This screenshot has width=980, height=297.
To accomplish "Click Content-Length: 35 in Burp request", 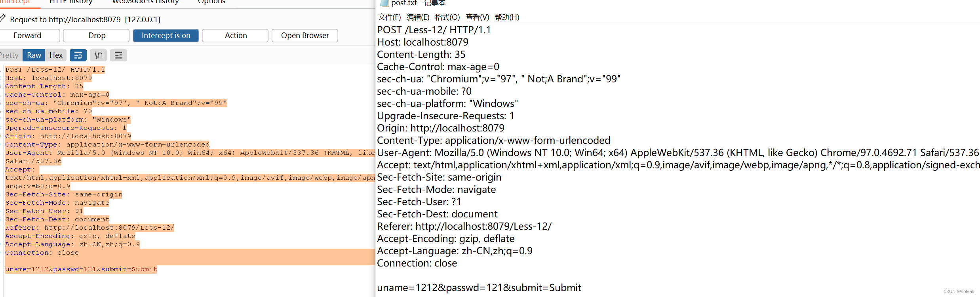I will [44, 86].
